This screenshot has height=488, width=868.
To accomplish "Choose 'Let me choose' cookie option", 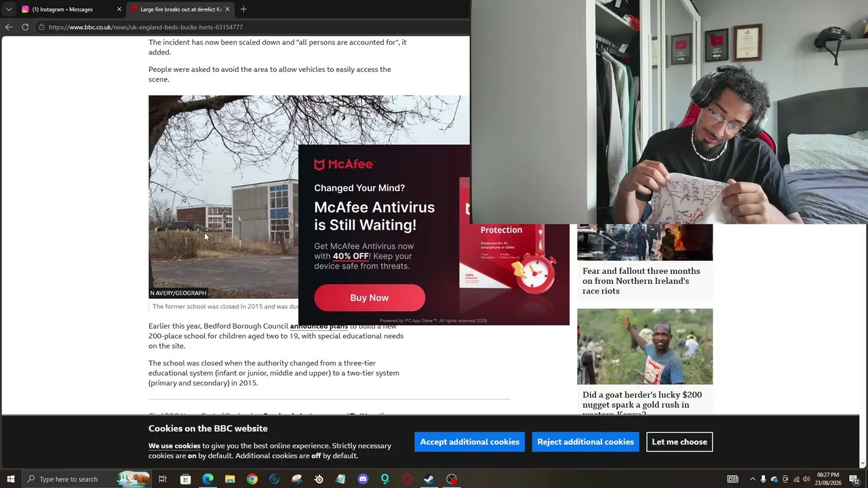I will click(679, 442).
